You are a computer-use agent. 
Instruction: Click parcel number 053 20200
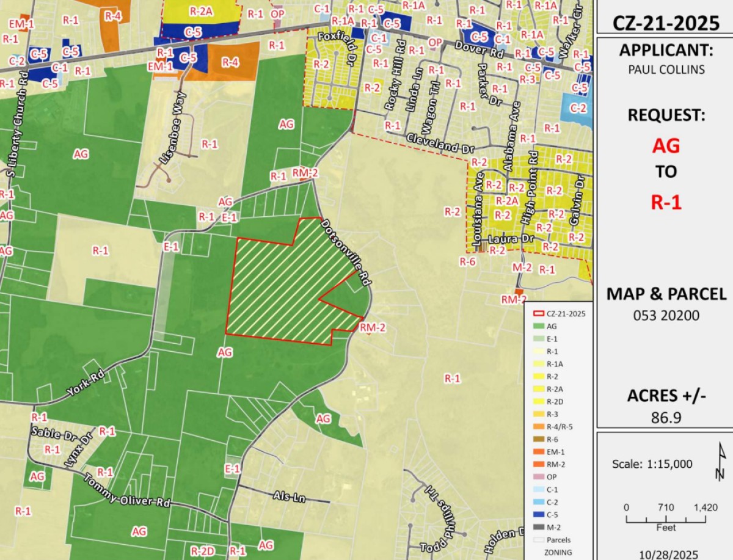tap(666, 316)
